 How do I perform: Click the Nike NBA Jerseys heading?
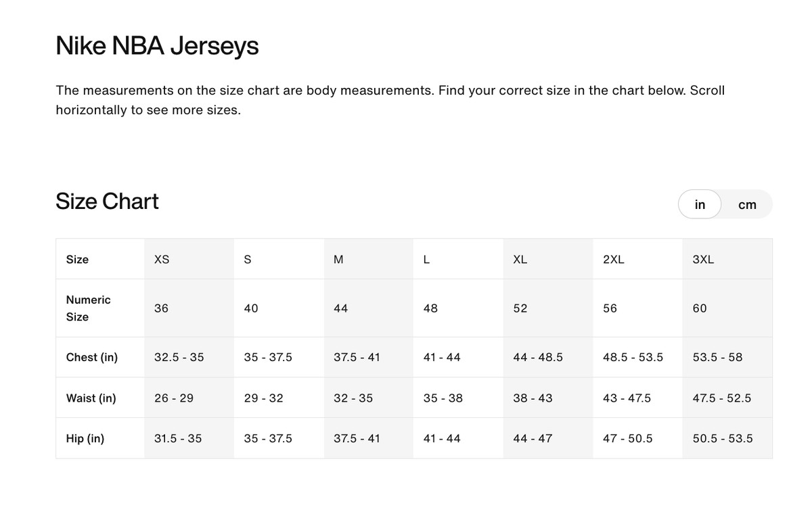157,46
